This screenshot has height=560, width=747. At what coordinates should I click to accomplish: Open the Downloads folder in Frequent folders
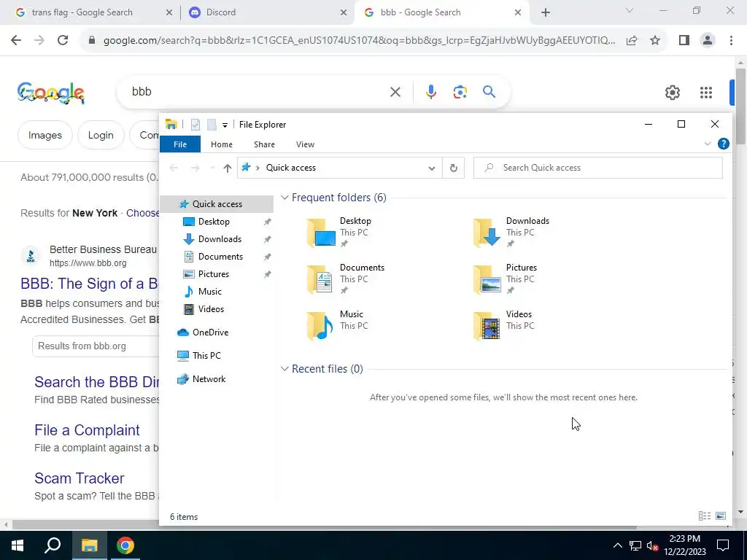(511, 233)
